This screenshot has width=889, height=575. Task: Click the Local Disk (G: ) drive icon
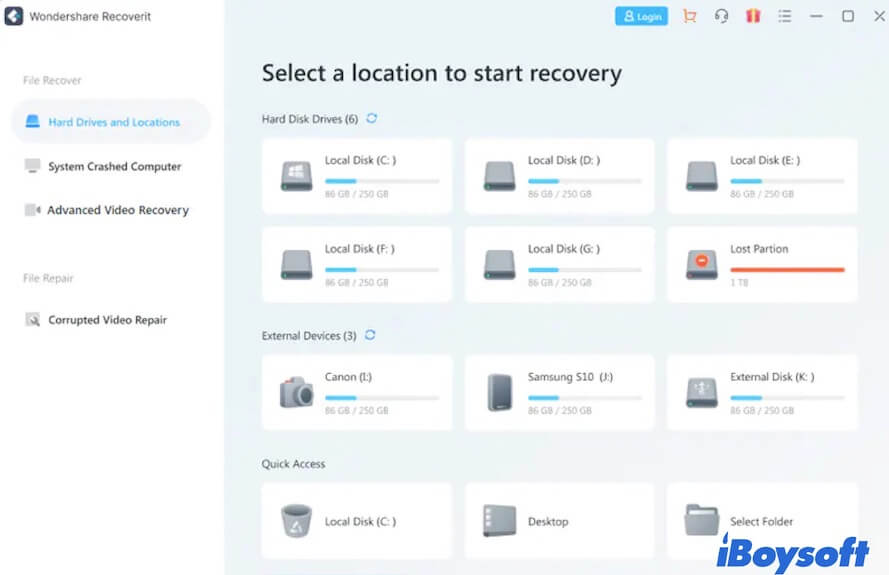[499, 264]
